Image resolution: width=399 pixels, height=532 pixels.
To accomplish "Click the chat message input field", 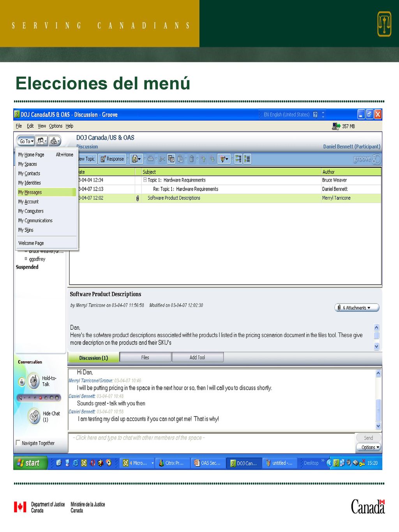I will pos(211,442).
